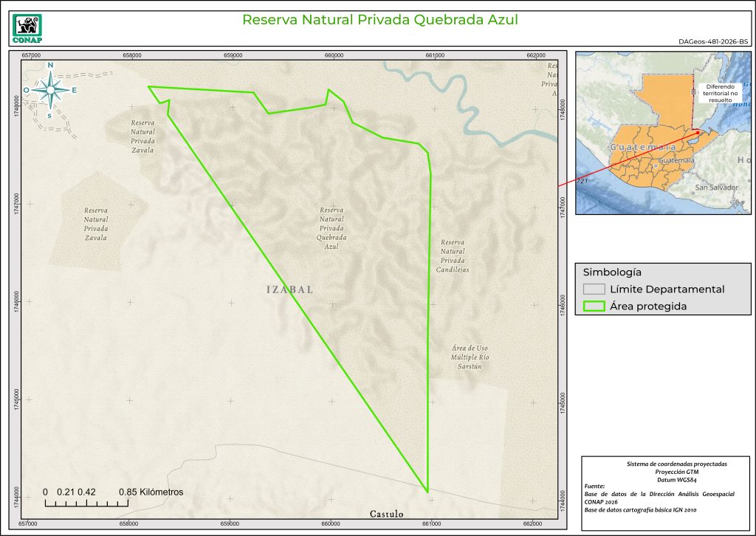
Task: Select the Área de Uso Múltiple Río Sarstún label
Action: click(x=470, y=357)
